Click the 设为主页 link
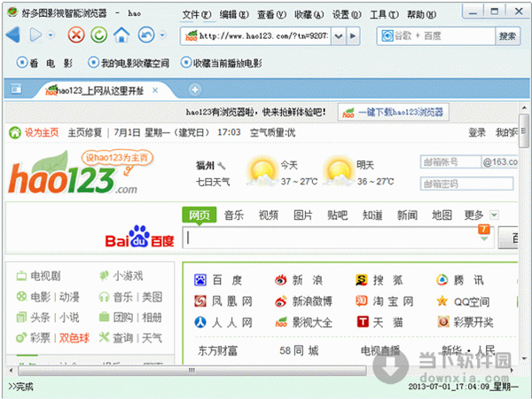Viewport: 532px width, 399px height. coord(42,132)
